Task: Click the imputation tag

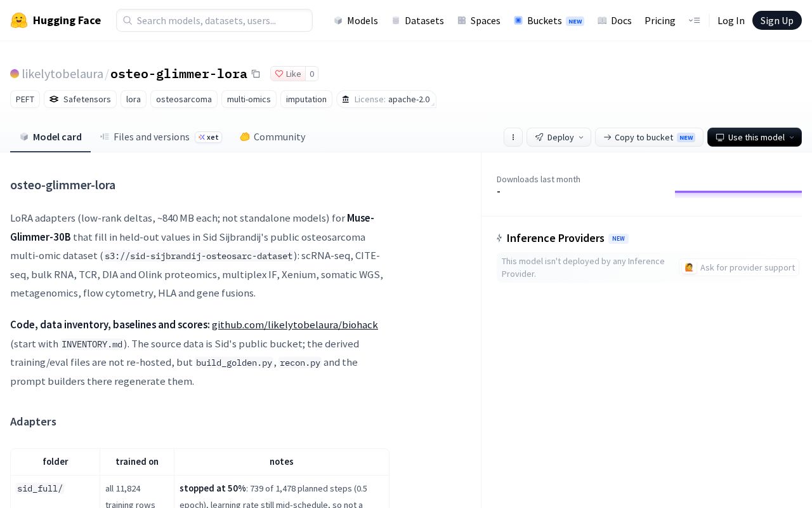Action: [x=306, y=99]
